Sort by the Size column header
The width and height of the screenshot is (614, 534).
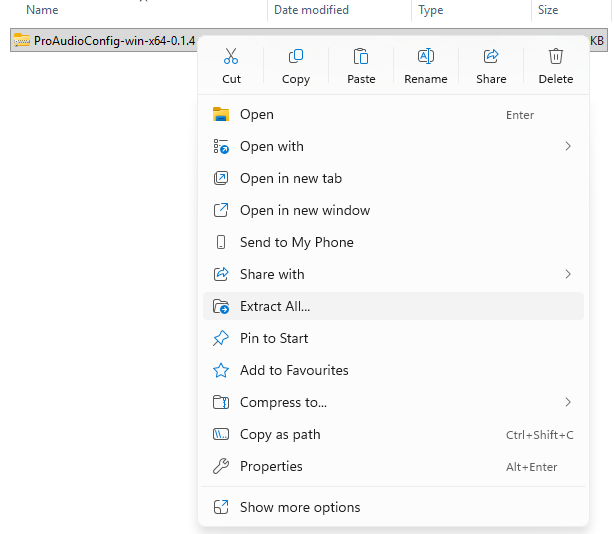[548, 10]
